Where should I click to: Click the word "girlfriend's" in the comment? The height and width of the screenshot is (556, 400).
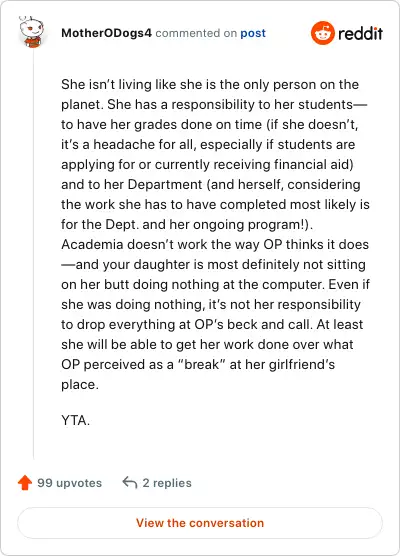point(302,365)
